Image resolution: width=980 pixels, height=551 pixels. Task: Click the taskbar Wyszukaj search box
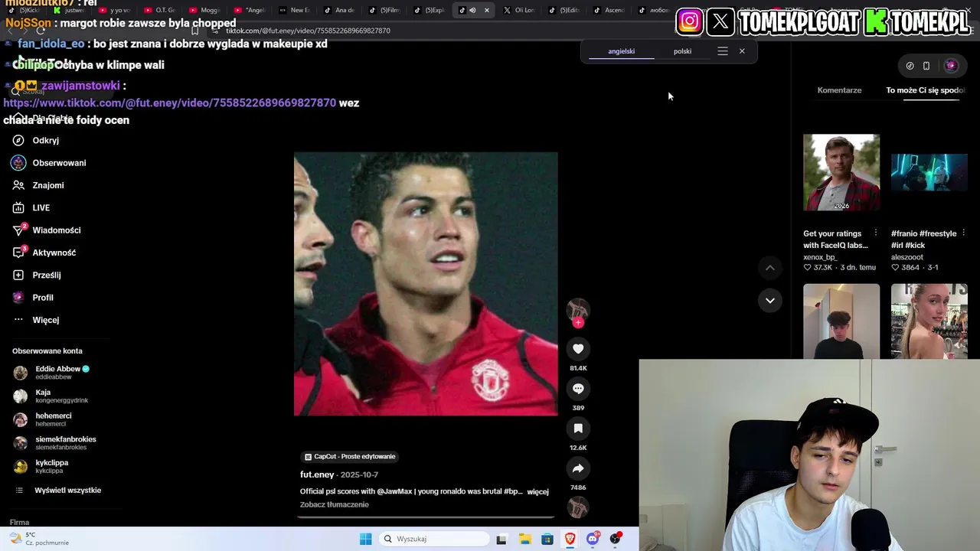click(434, 539)
